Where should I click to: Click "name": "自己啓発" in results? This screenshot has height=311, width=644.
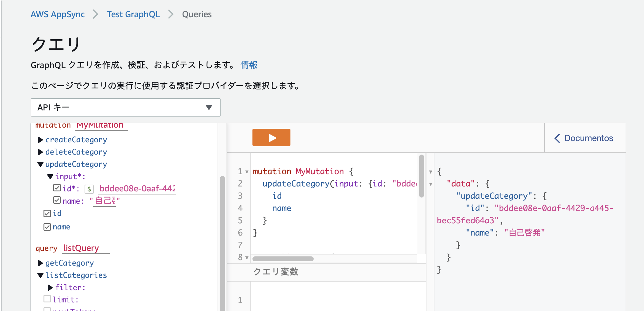(505, 233)
